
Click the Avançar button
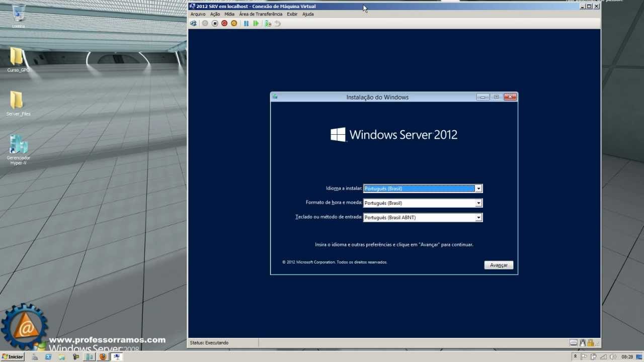[499, 265]
